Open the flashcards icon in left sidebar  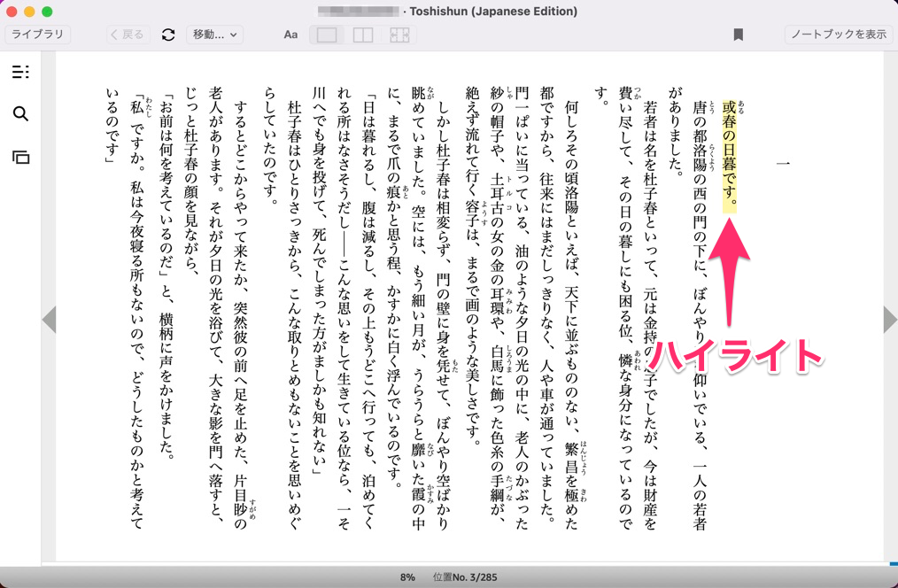(20, 157)
